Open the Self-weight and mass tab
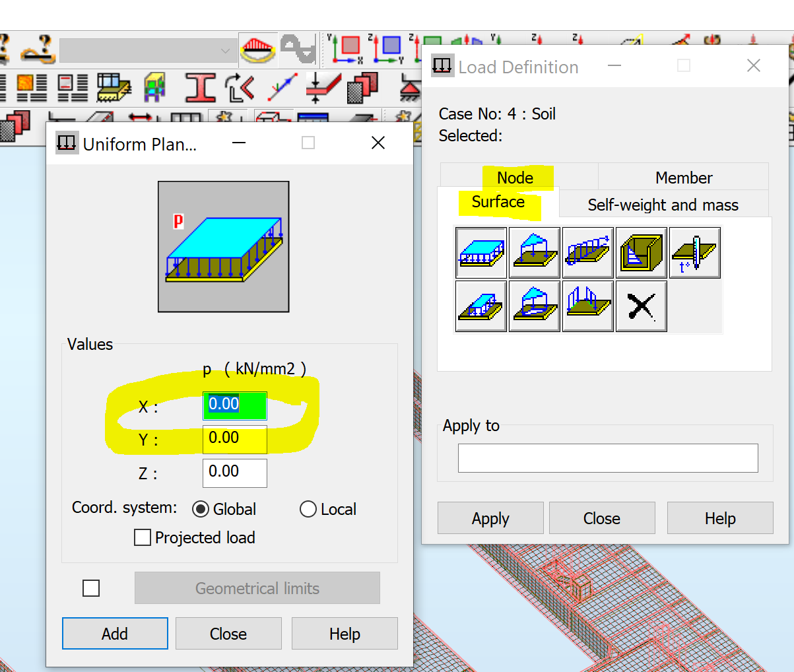 pos(663,205)
